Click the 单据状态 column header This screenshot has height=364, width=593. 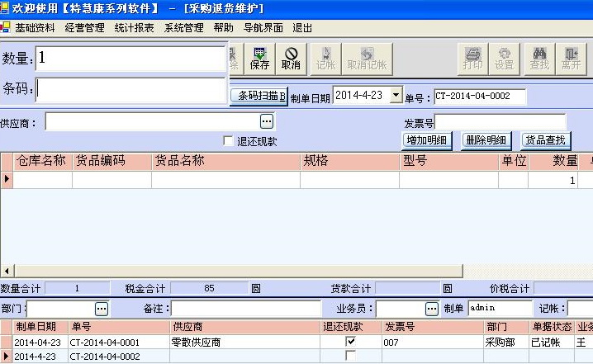click(552, 327)
